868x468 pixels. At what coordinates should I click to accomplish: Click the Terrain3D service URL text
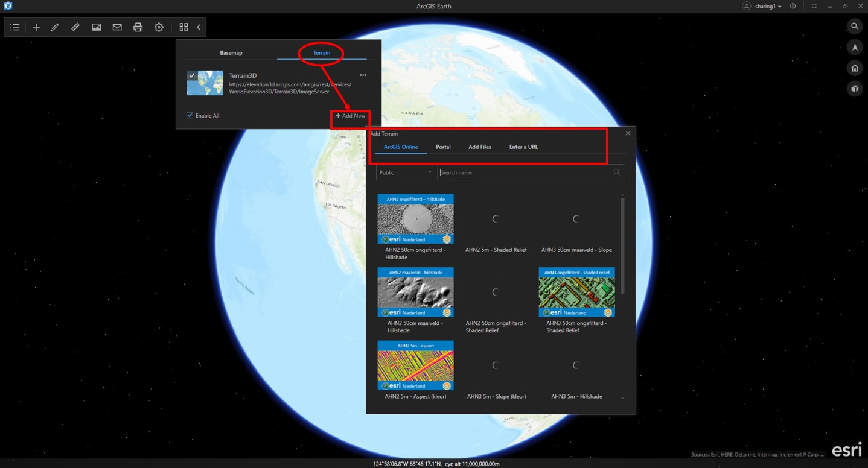(290, 88)
